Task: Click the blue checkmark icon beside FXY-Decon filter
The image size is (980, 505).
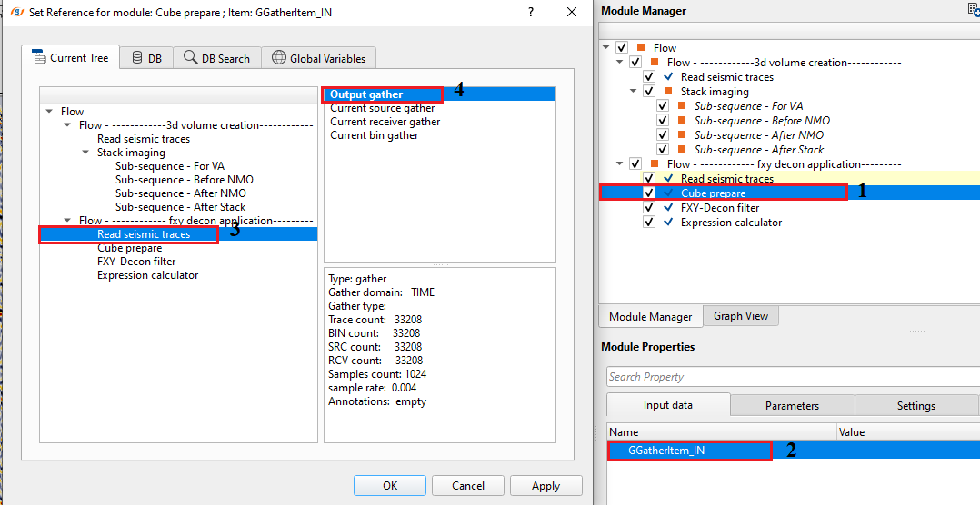Action: (668, 208)
